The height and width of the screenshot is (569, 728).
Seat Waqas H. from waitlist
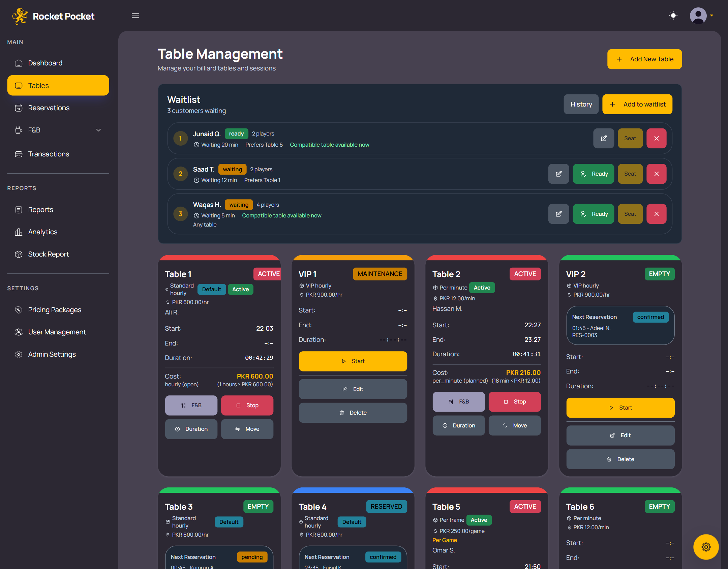(x=630, y=214)
